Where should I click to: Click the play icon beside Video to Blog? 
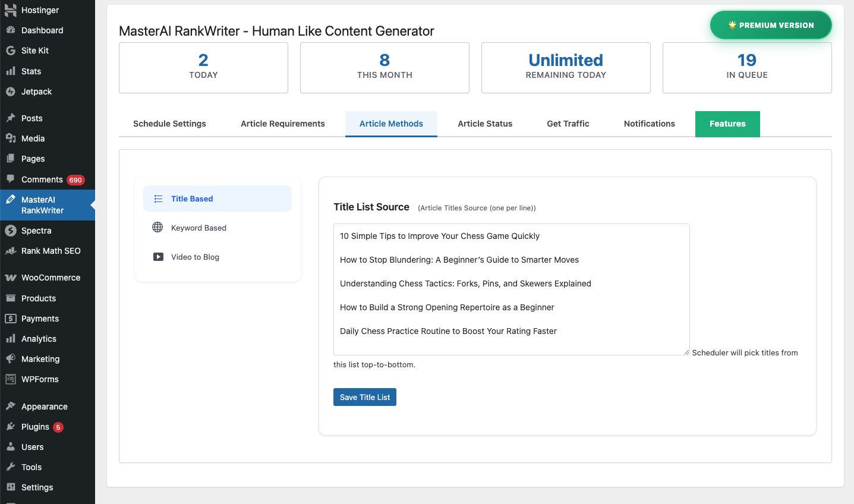click(158, 257)
